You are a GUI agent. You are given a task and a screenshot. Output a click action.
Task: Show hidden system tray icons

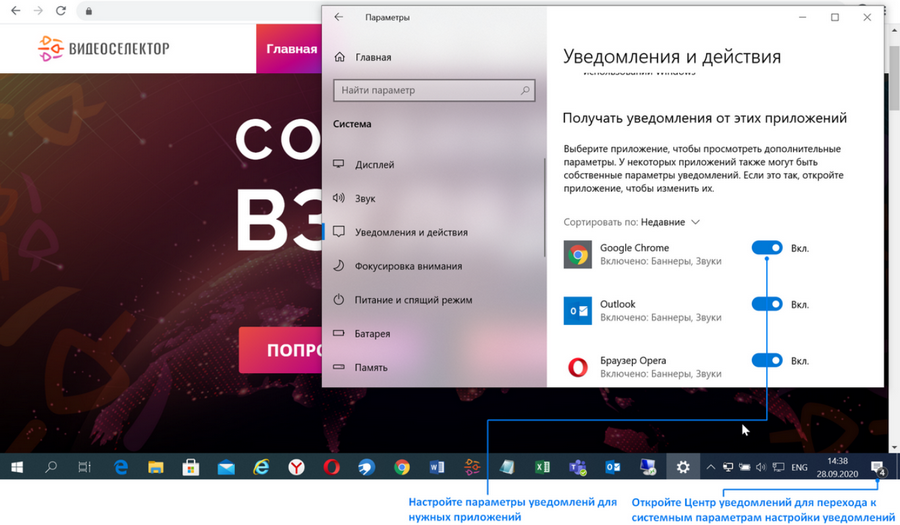tap(711, 467)
